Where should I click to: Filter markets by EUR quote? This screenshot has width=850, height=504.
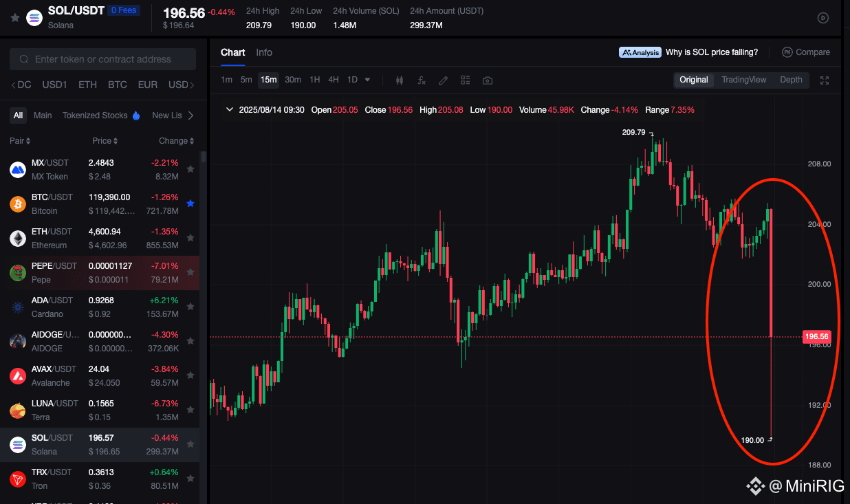click(148, 85)
